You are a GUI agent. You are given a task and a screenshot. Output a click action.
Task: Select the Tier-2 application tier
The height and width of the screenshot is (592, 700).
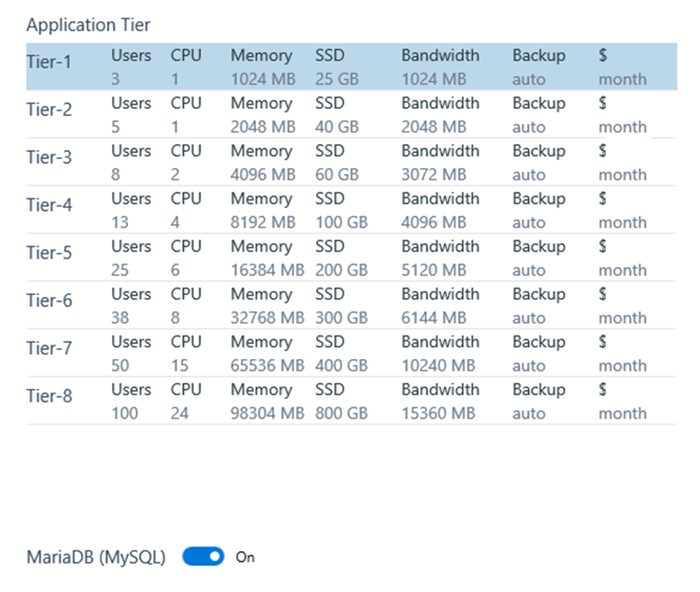click(50, 110)
